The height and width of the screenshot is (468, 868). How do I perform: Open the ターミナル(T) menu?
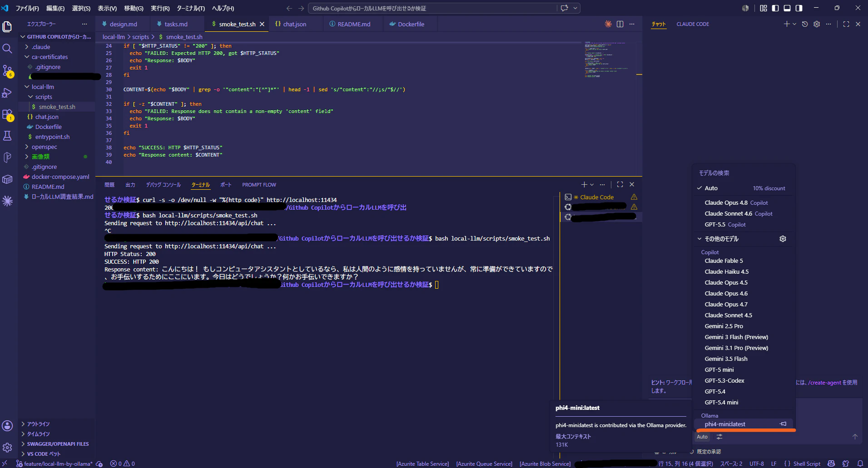pos(190,8)
